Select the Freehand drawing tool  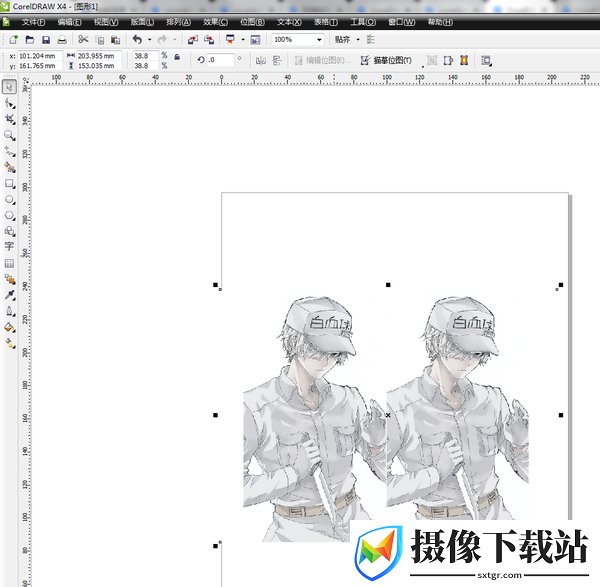(9, 152)
